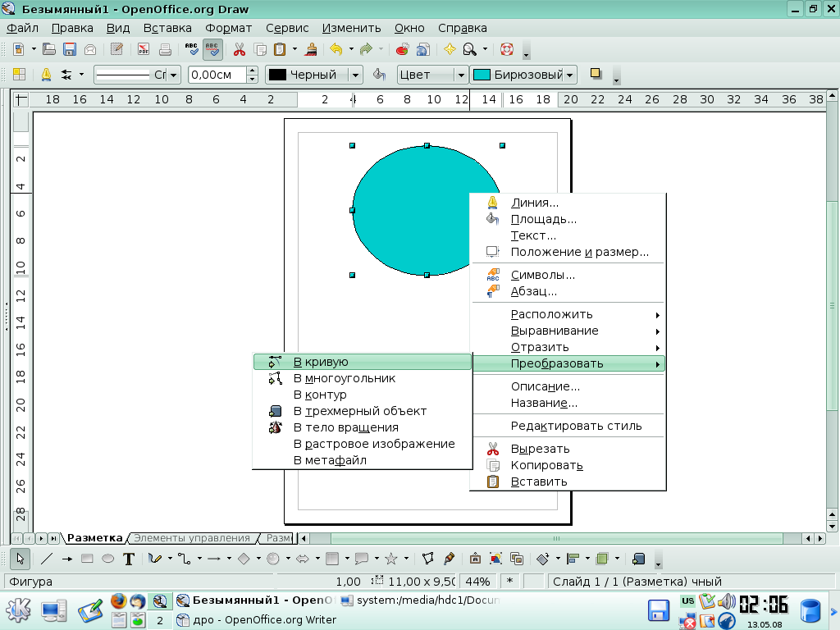This screenshot has height=630, width=840.
Task: Select the Connector tool
Action: [x=185, y=559]
